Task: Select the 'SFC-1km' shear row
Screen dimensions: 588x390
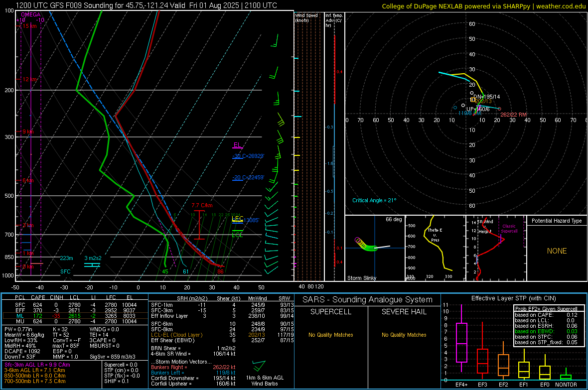Action: (222, 305)
